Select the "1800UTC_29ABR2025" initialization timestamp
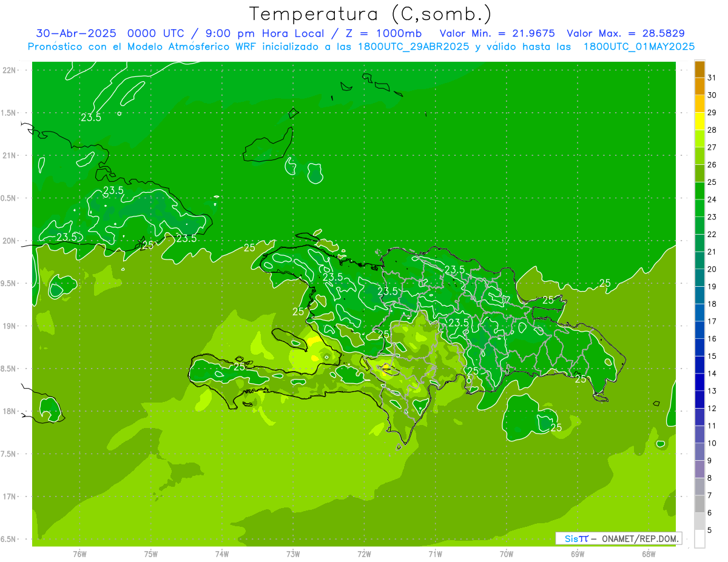The width and height of the screenshot is (728, 562). pyautogui.click(x=413, y=47)
